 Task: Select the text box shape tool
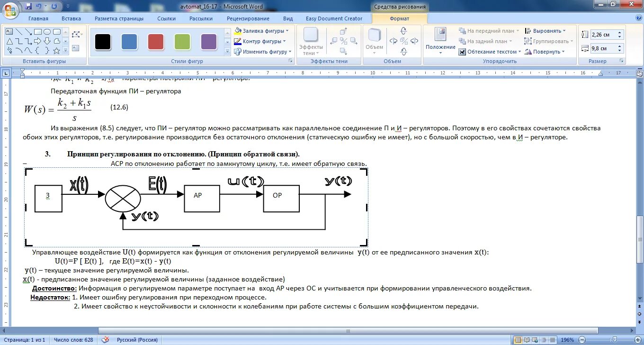click(9, 32)
